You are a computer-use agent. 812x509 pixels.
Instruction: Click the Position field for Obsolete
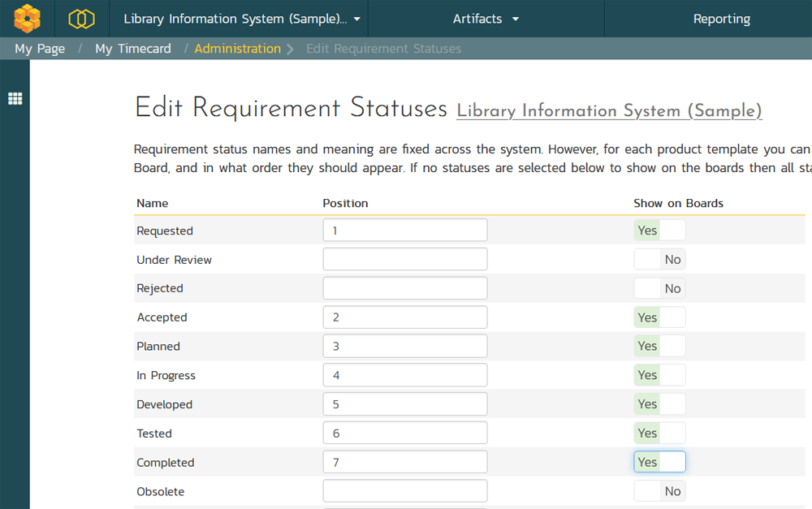coord(405,491)
